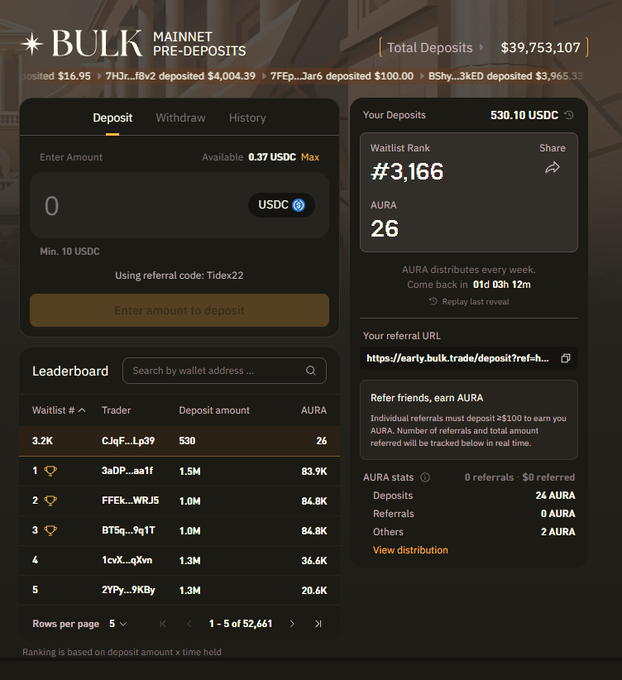This screenshot has width=622, height=680.
Task: Click the 0.37 USDC available balance
Action: [x=272, y=157]
